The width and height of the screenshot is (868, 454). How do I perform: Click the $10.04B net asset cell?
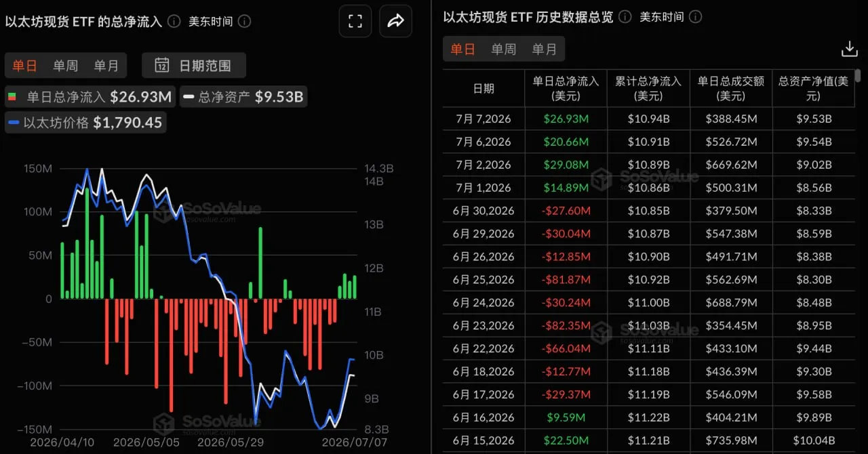coord(814,441)
